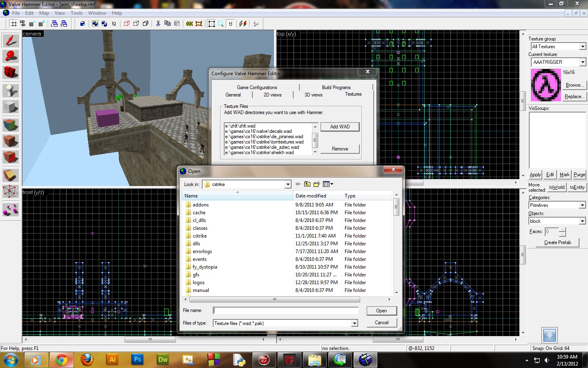This screenshot has width=588, height=368.
Task: Click the Load Window State icon
Action: (x=54, y=24)
